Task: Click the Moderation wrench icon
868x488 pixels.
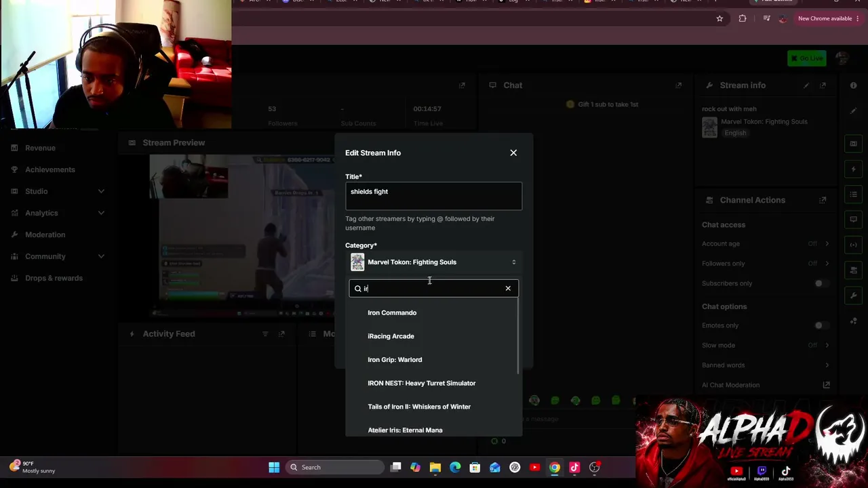Action: 14,235
